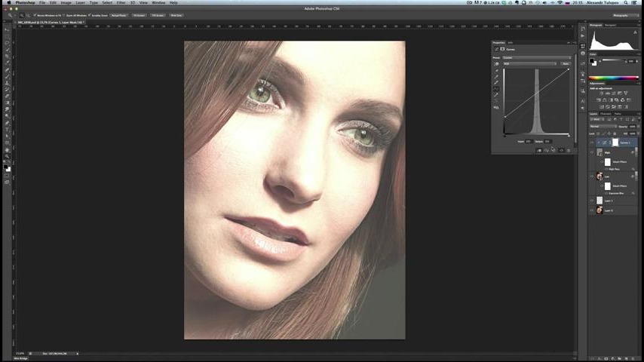Click the white point slider under Curves graph

pos(569,136)
